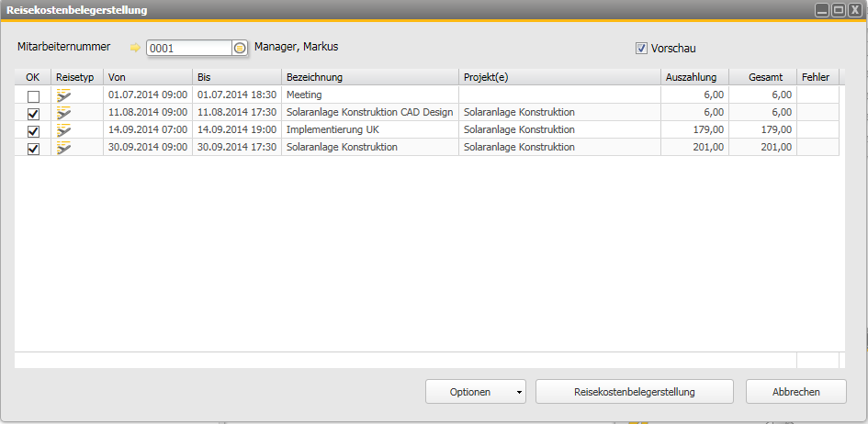Click the yellow link arrow beside Mitarbeiternummer
The height and width of the screenshot is (424, 868).
[135, 48]
